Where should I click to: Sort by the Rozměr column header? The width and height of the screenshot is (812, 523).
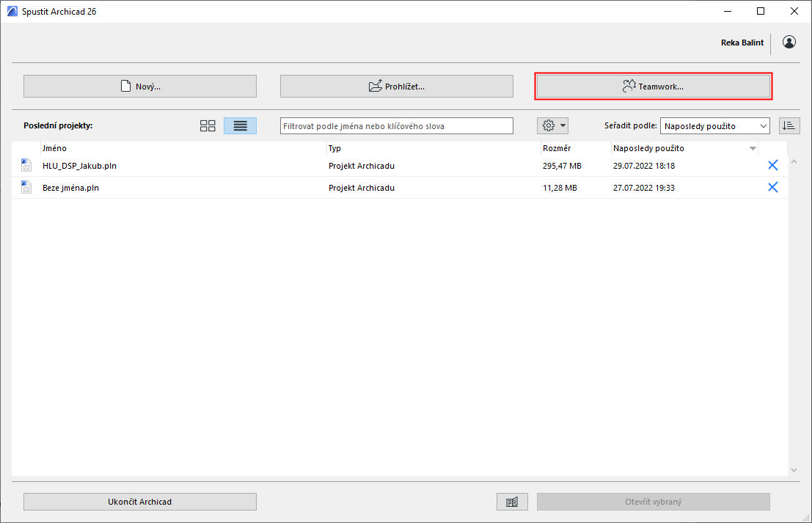click(576, 148)
